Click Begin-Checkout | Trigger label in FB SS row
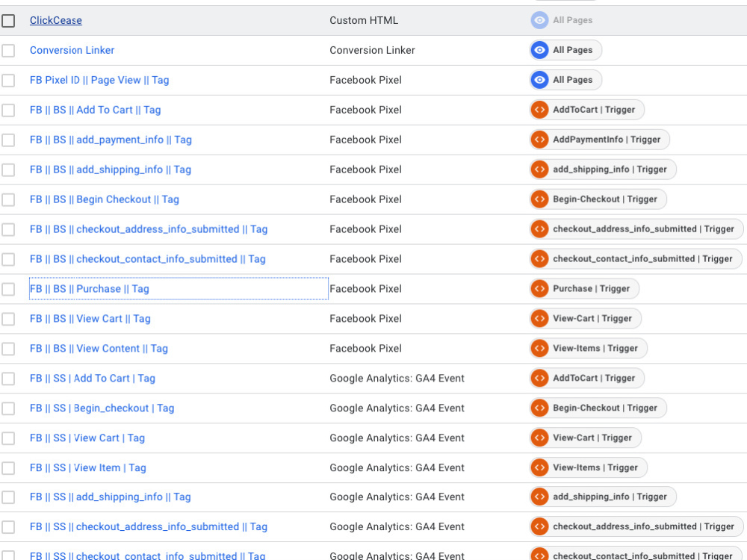 604,408
